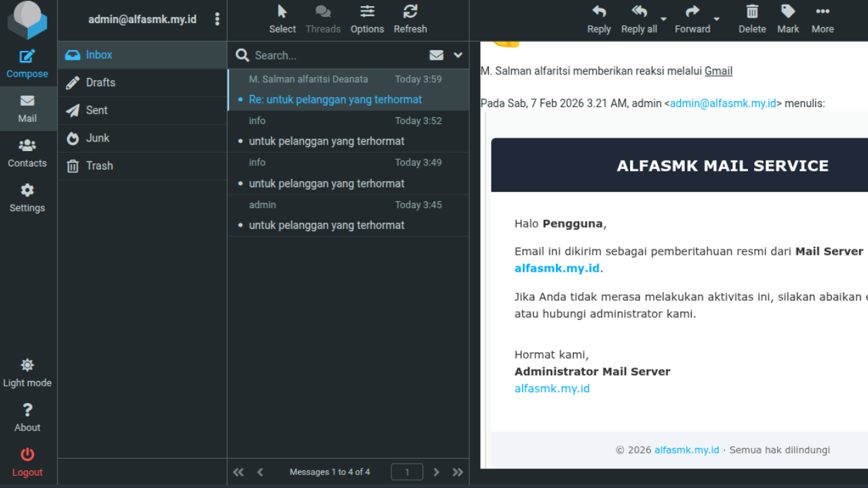Open Reply all options dropdown arrow

pyautogui.click(x=664, y=20)
